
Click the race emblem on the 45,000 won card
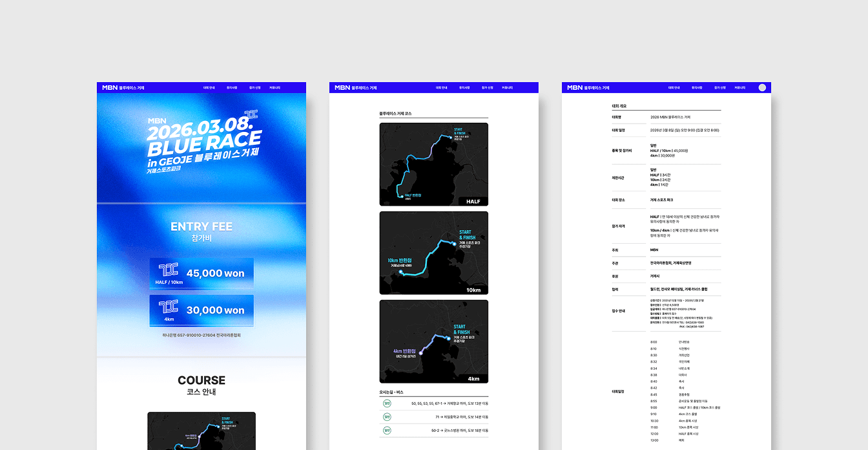(x=168, y=271)
